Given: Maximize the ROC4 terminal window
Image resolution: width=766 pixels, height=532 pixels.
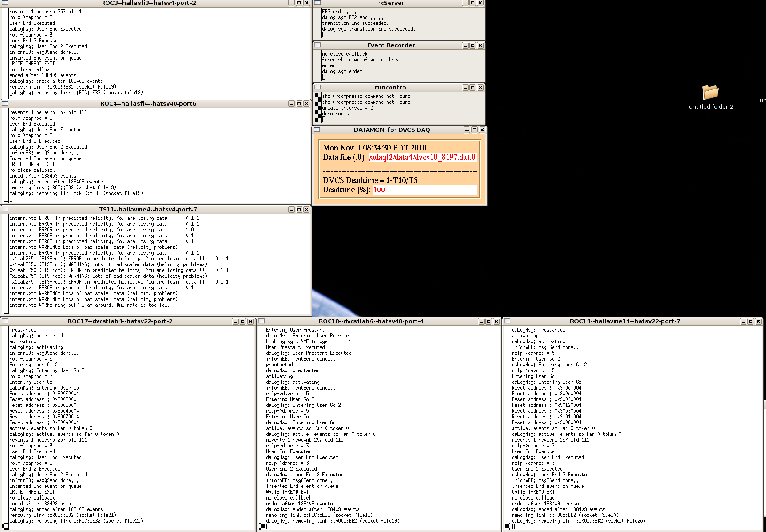Looking at the screenshot, I should [299, 103].
